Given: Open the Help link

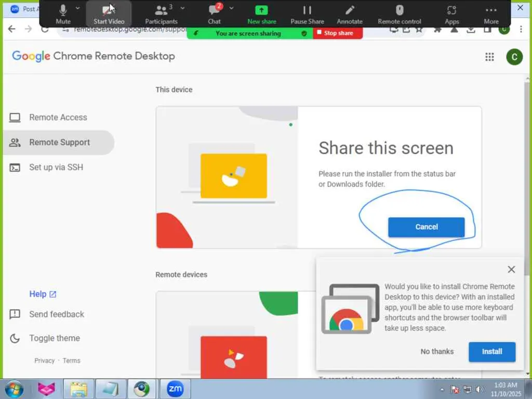Looking at the screenshot, I should click(x=43, y=294).
